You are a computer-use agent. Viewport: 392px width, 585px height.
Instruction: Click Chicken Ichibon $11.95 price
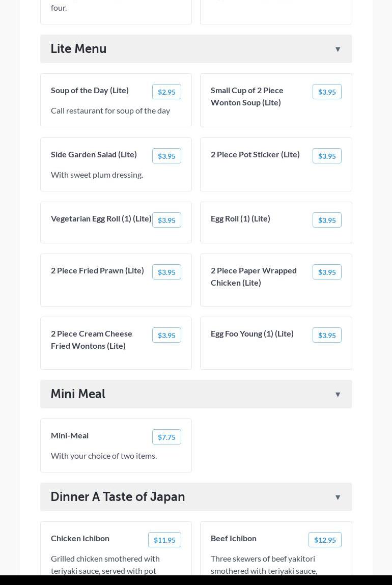164,540
